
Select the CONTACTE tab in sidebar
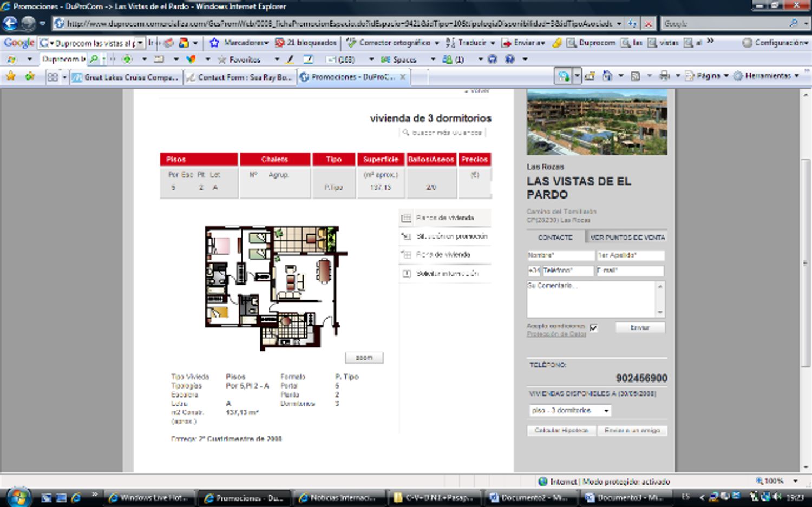(555, 237)
